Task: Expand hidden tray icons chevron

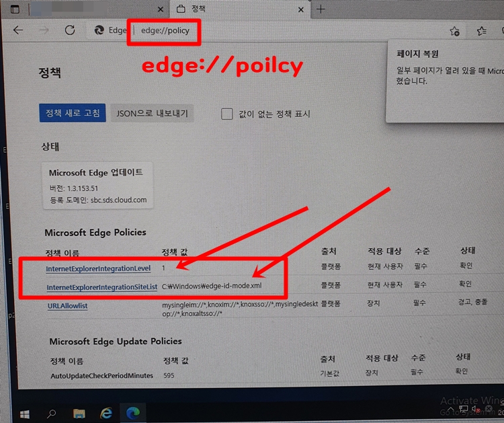Action: pos(451,409)
